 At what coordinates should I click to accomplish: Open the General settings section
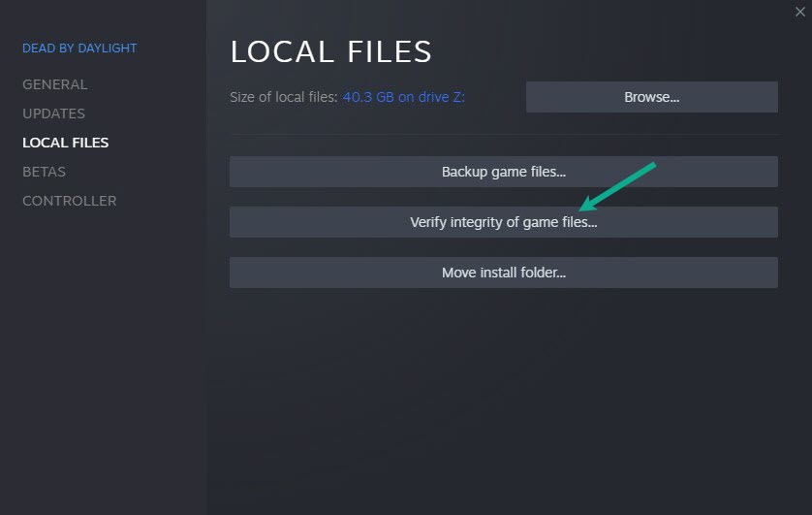[x=54, y=84]
